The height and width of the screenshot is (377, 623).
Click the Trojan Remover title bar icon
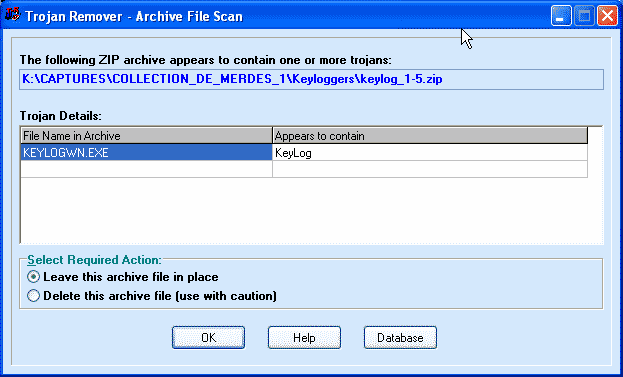pos(13,15)
